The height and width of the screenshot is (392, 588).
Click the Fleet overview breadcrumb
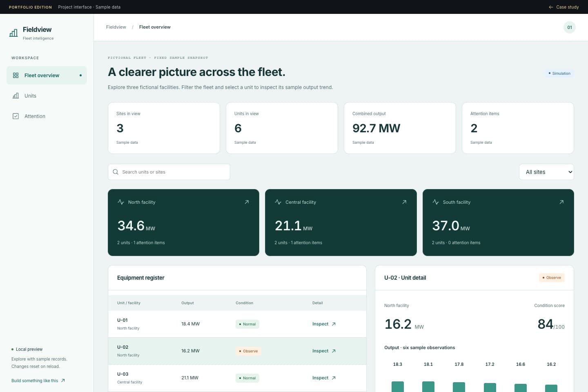click(155, 27)
